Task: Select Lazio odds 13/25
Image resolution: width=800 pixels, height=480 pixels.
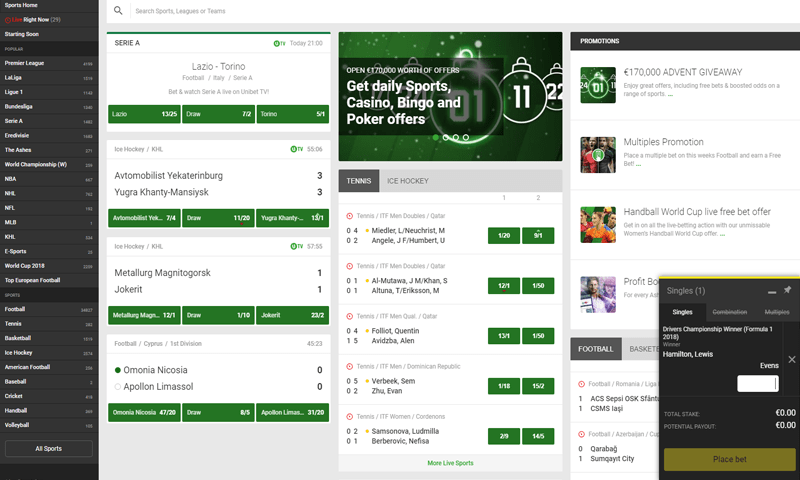Action: pos(144,114)
